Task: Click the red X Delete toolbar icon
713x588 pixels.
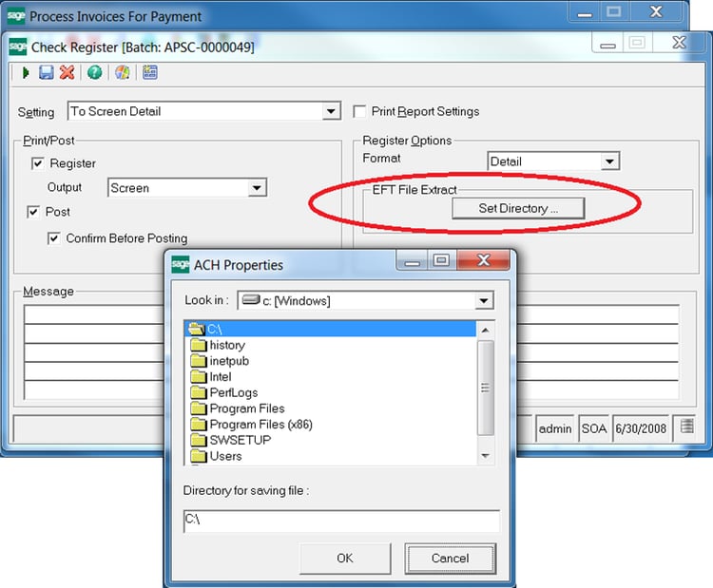Action: click(67, 72)
